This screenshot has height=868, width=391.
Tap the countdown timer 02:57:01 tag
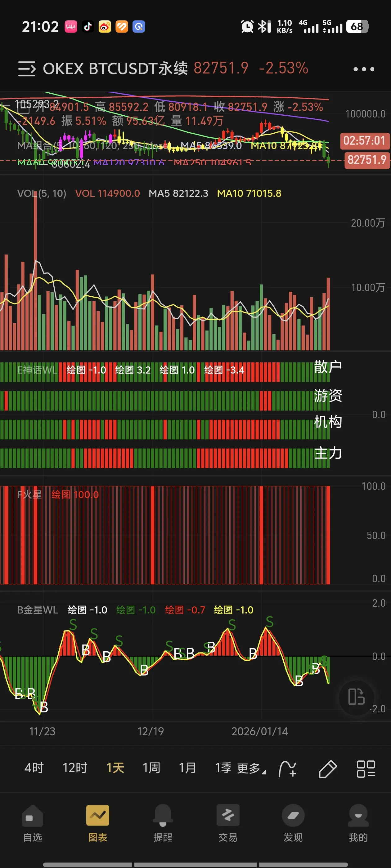(x=364, y=140)
